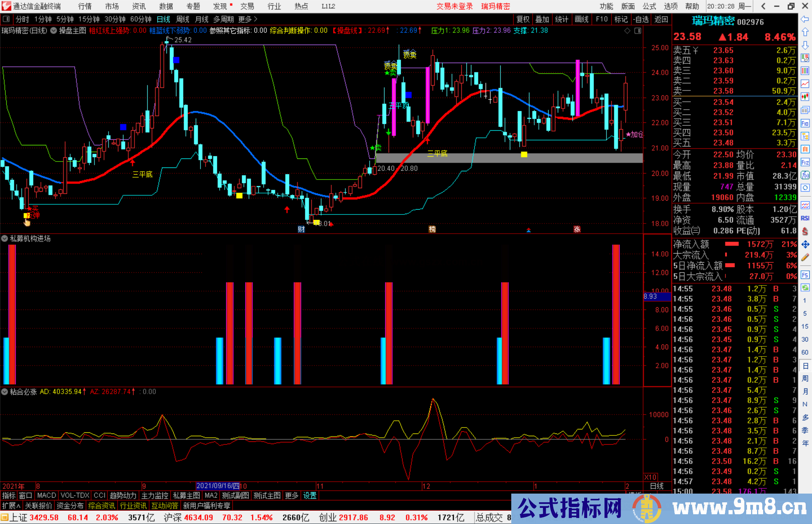Viewport: 812px width, 524px height.
Task: Select the MACD indicator tab
Action: (47, 495)
